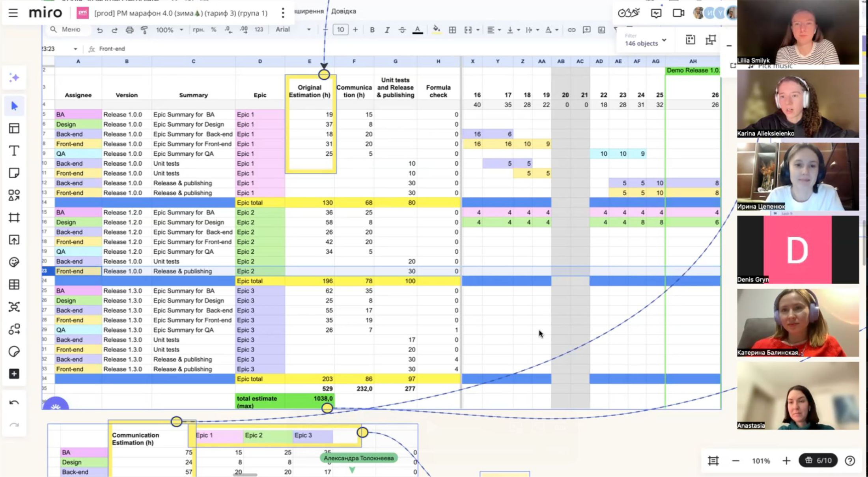Insert a table from sidebar

(x=14, y=284)
